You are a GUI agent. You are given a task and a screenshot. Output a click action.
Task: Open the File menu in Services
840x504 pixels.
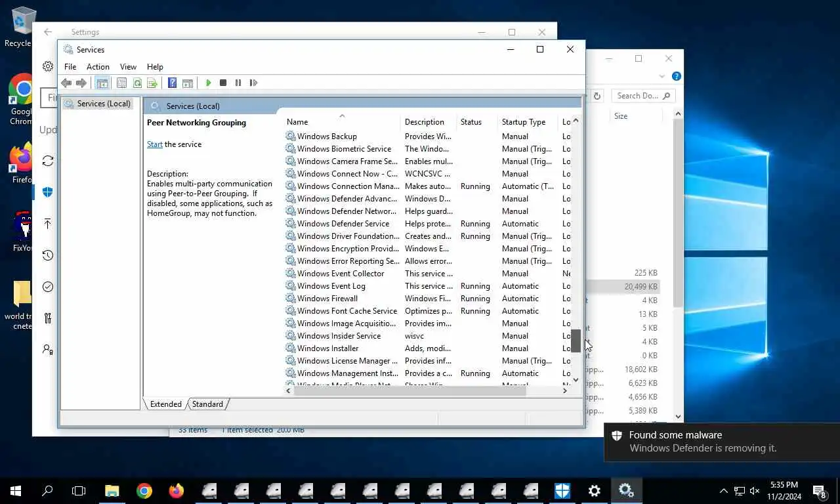coord(70,67)
